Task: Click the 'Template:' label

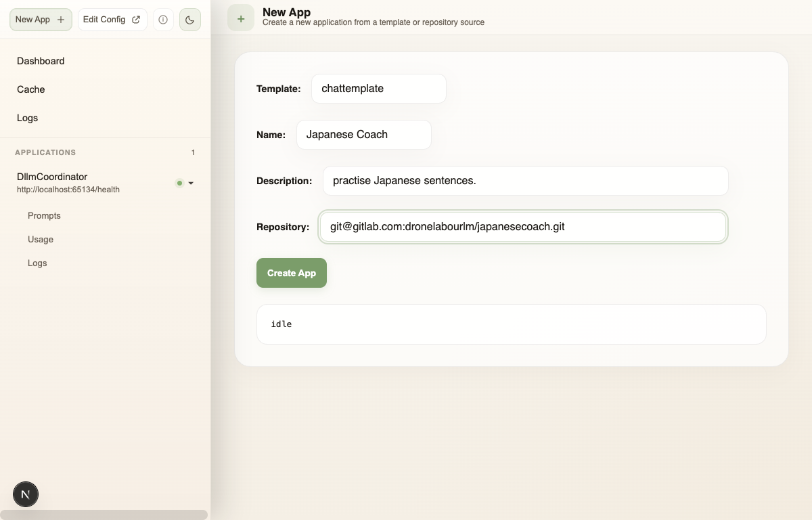Action: point(279,89)
